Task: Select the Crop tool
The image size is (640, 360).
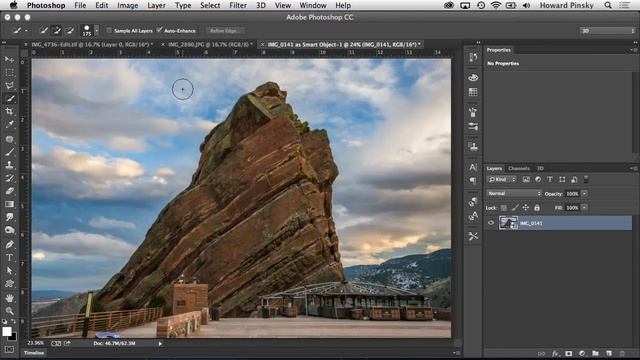Action: tap(9, 111)
